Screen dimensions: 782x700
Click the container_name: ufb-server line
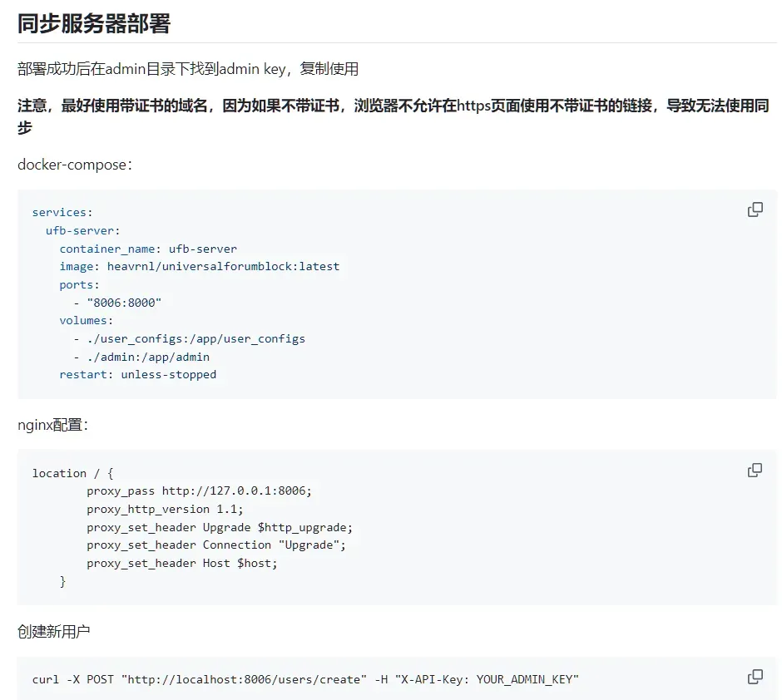(148, 249)
